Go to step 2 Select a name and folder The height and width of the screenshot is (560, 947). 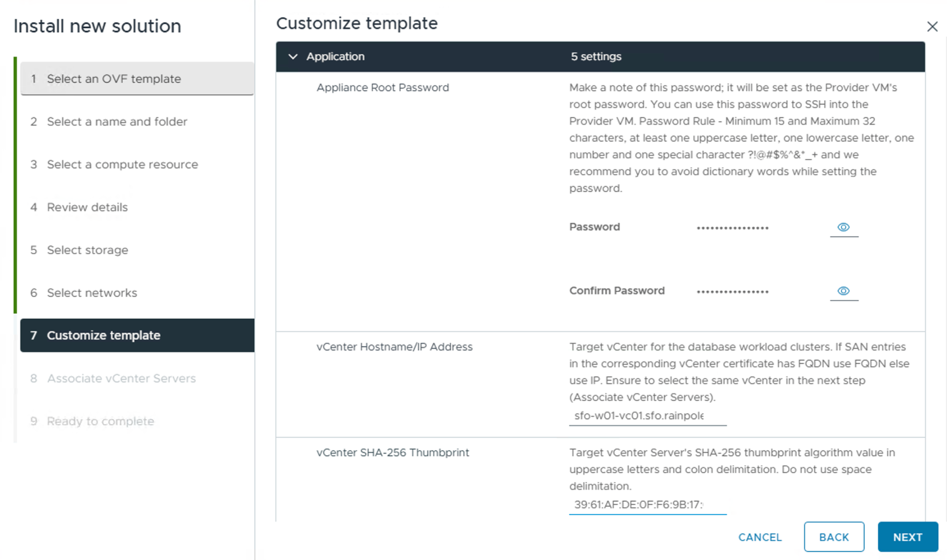coord(117,122)
